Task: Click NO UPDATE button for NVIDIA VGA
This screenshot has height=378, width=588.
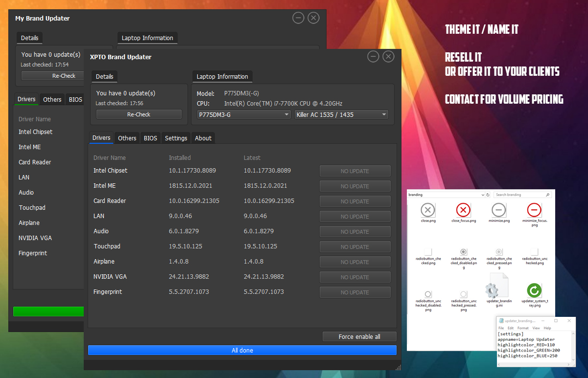Action: (355, 277)
